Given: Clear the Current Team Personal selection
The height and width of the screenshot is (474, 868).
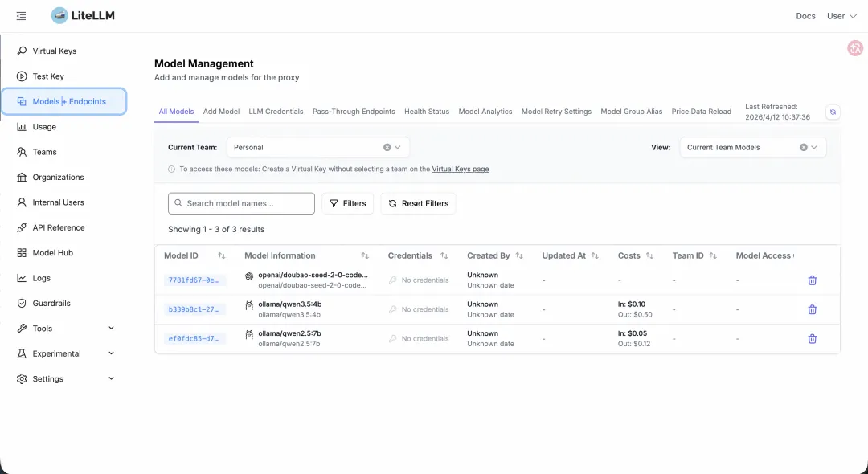Looking at the screenshot, I should pos(387,148).
